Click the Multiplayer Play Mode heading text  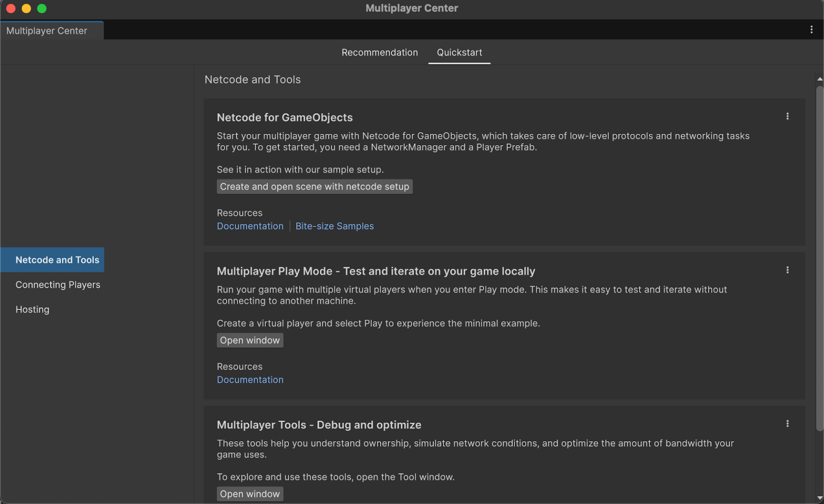pyautogui.click(x=376, y=271)
